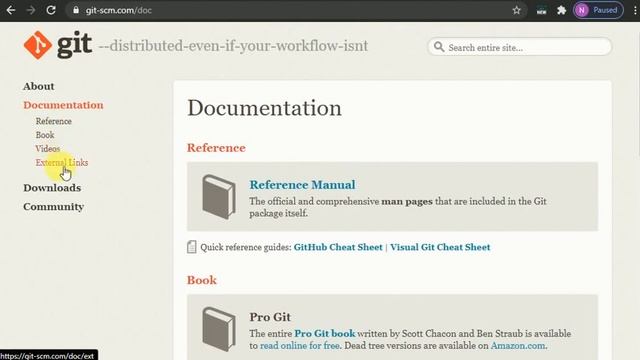Image resolution: width=640 pixels, height=360 pixels.
Task: Open the About sidebar section
Action: point(39,86)
